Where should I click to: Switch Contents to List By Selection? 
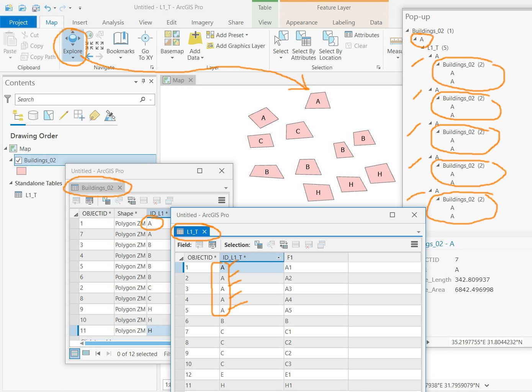49,115
